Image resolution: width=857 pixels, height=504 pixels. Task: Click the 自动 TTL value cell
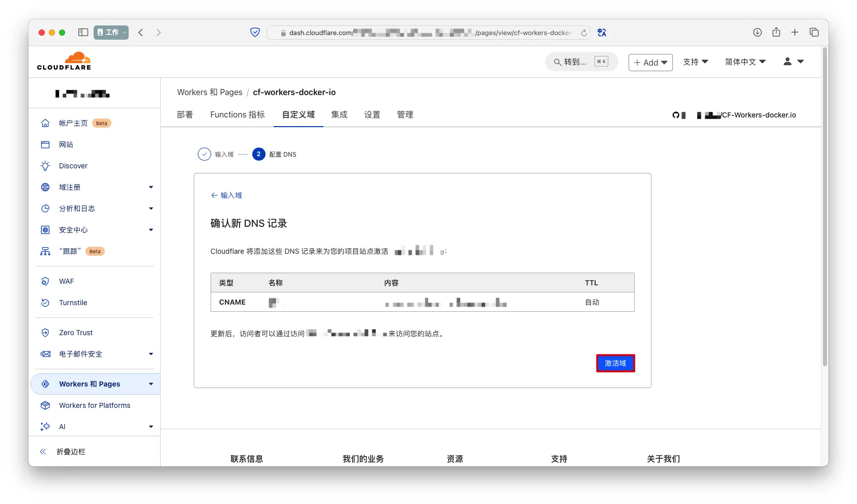click(x=592, y=302)
